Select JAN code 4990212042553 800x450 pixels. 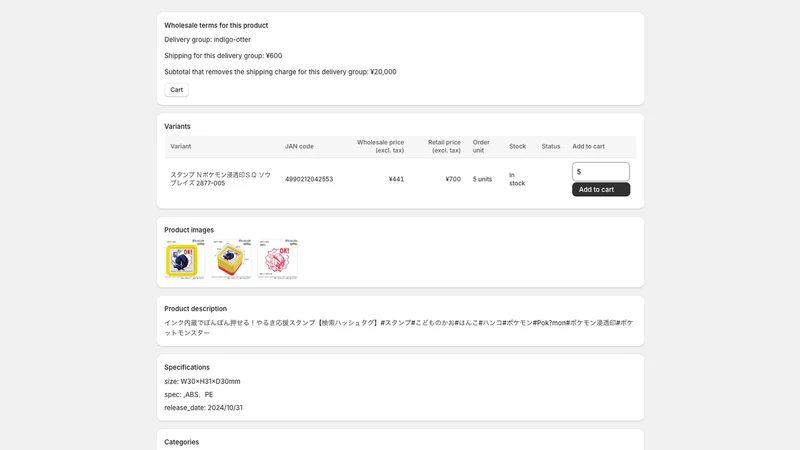[309, 179]
